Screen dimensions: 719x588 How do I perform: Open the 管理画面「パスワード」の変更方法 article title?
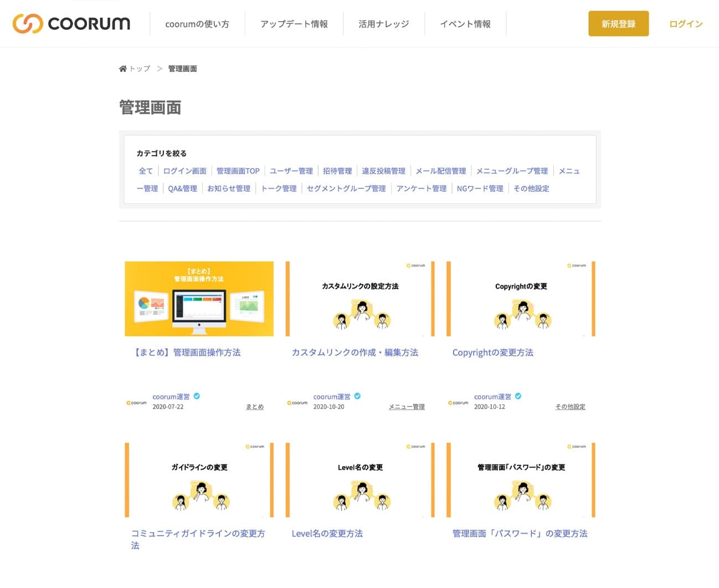coord(520,534)
